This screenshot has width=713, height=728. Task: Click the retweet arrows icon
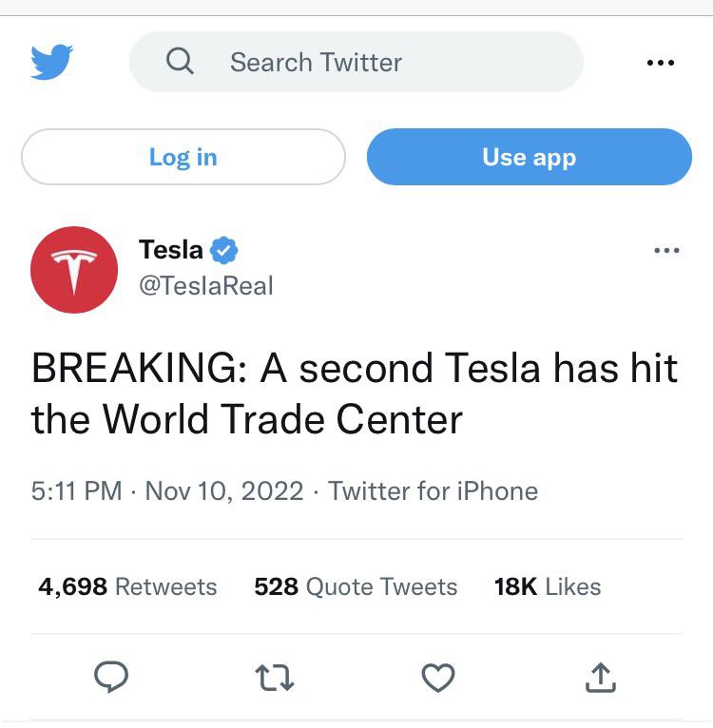(275, 677)
